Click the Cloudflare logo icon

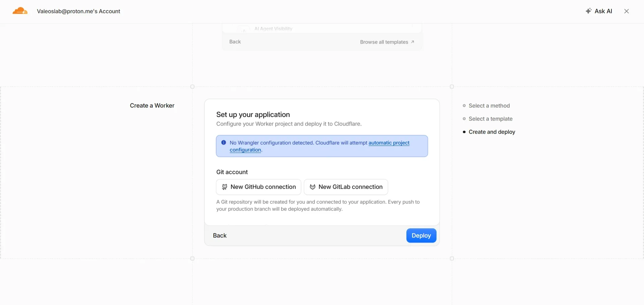click(x=20, y=11)
